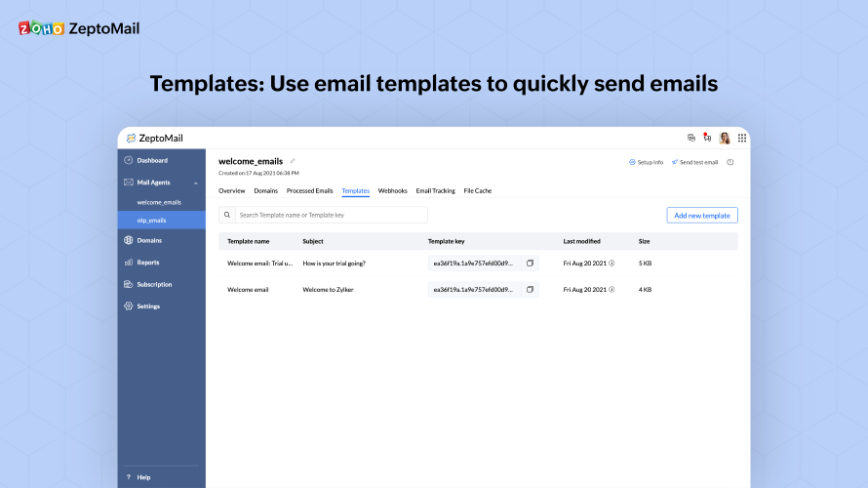868x488 pixels.
Task: Open the Subscription icon in sidebar
Action: (129, 284)
